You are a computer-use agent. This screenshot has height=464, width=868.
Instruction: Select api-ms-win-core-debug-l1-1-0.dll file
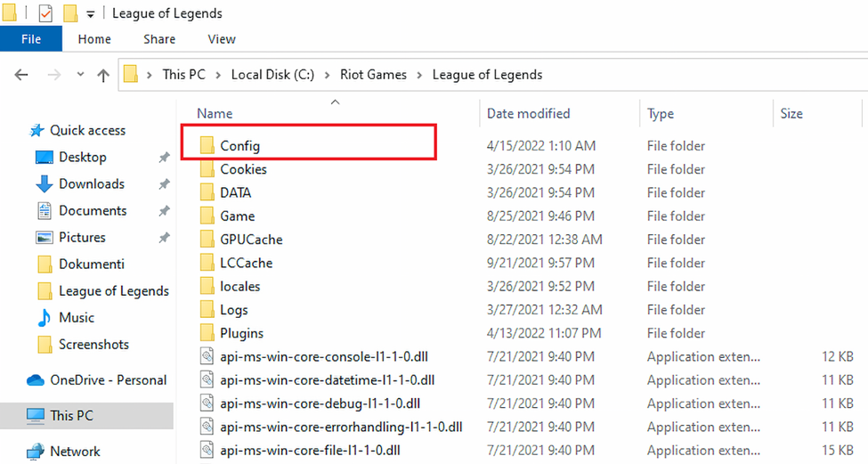point(320,403)
